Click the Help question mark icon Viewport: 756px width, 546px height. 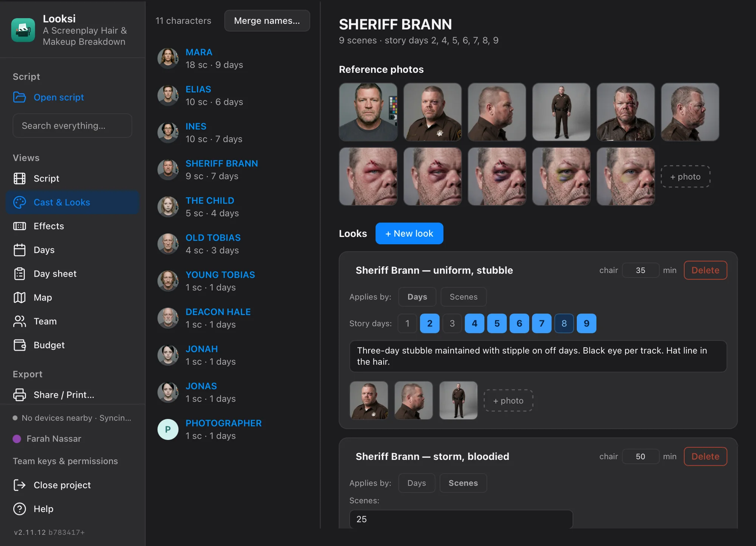tap(20, 509)
